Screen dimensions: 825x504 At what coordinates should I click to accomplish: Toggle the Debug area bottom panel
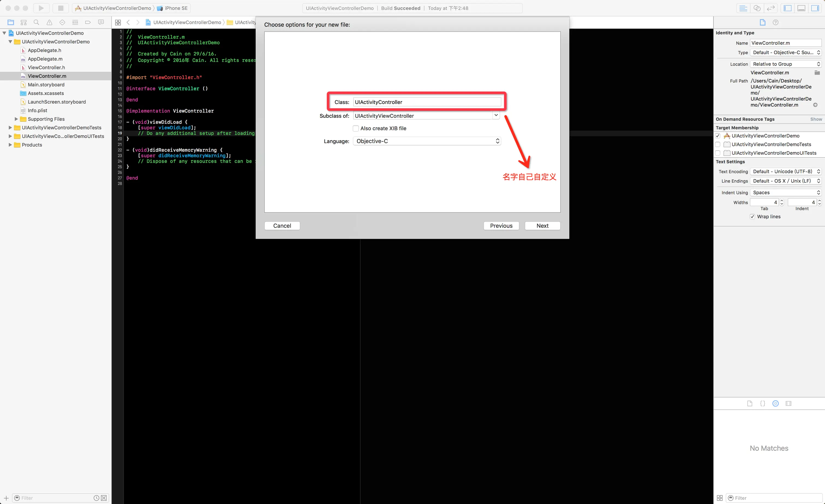(801, 8)
